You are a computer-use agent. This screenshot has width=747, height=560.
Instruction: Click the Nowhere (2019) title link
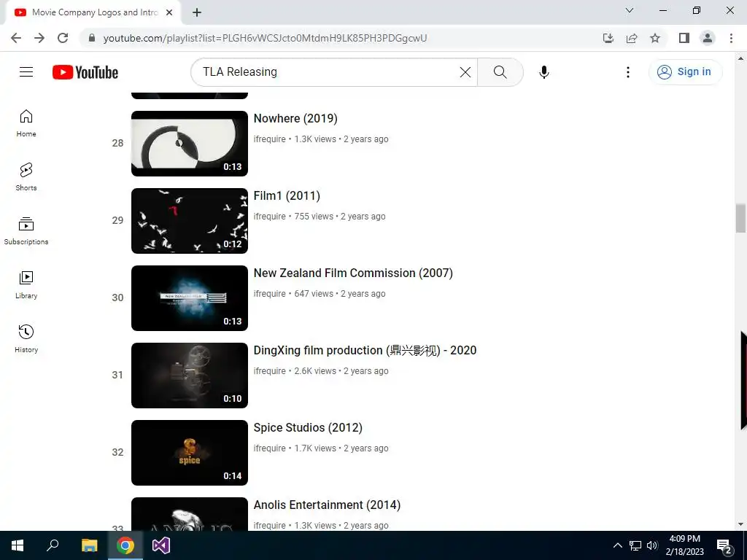(x=295, y=119)
